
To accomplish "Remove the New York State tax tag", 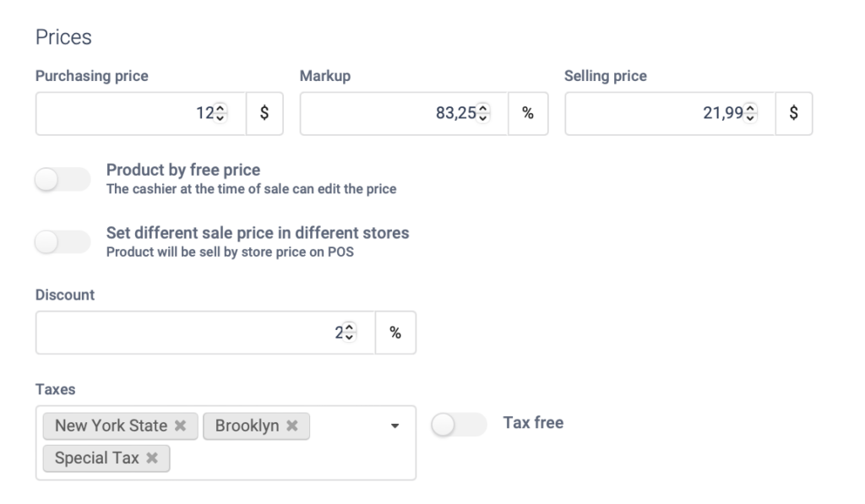I will pyautogui.click(x=180, y=425).
